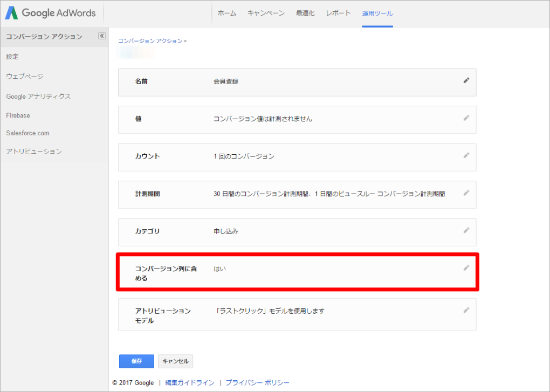
Task: Edit アトリビューション モデル via pencil icon
Action: point(466,310)
